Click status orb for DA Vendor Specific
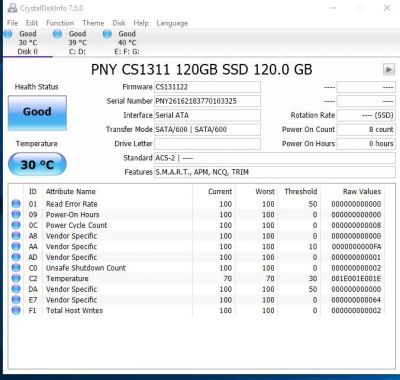This screenshot has height=380, width=400. tap(16, 289)
